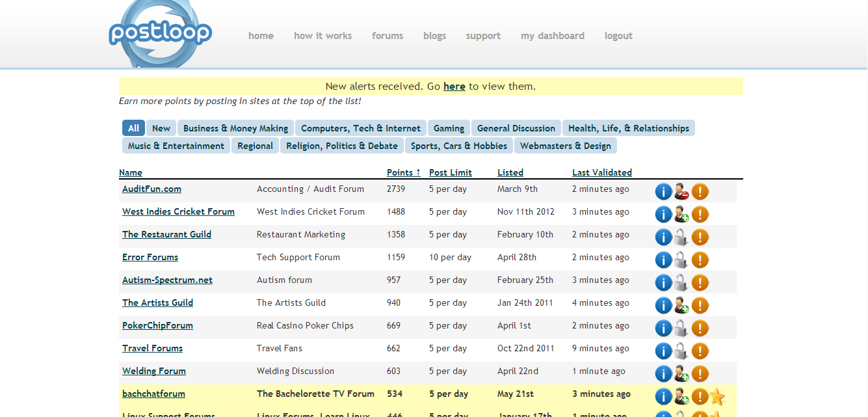The height and width of the screenshot is (417, 868).
Task: Click 'here' to view new alerts
Action: [x=454, y=86]
